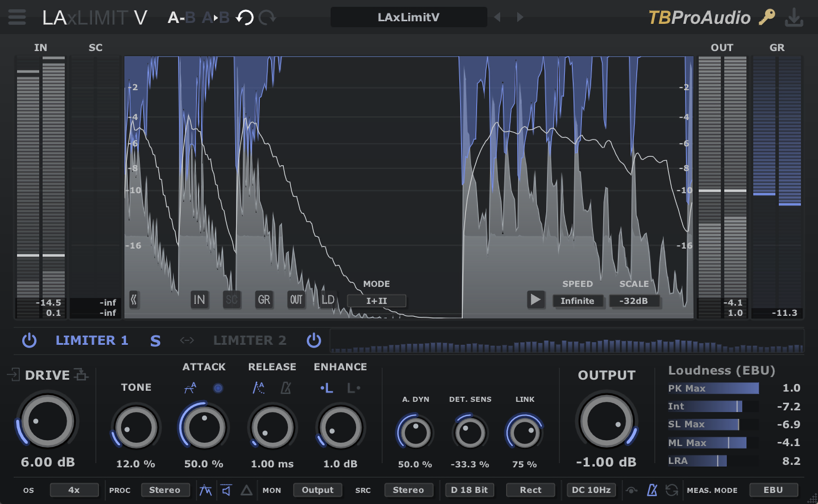
Task: Click the download update icon
Action: [794, 17]
